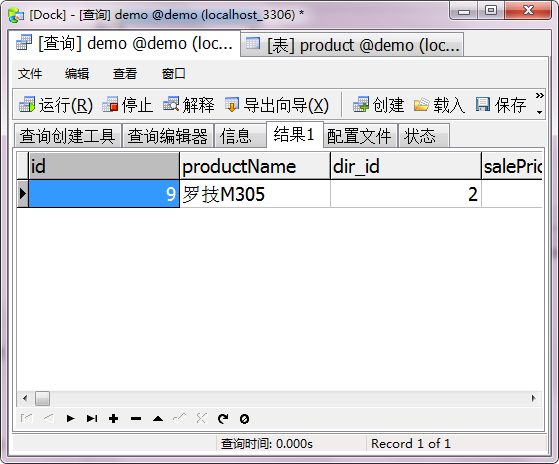The width and height of the screenshot is (559, 464).
Task: Switch to the 状态 tab
Action: pos(424,136)
